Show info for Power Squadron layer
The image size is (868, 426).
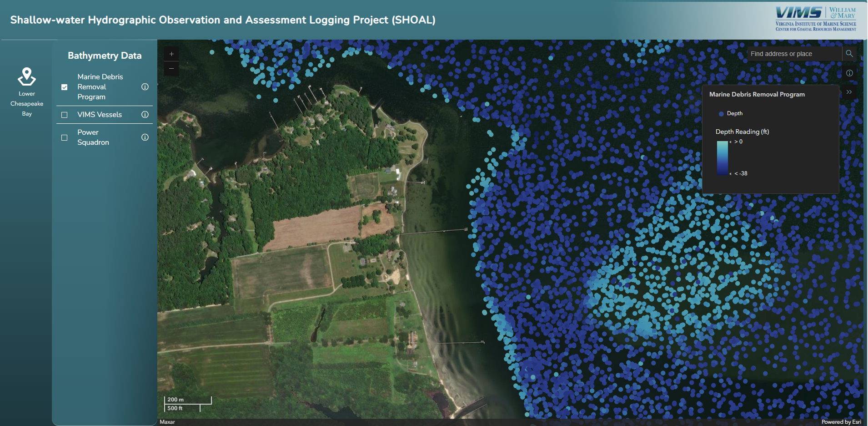tap(145, 137)
